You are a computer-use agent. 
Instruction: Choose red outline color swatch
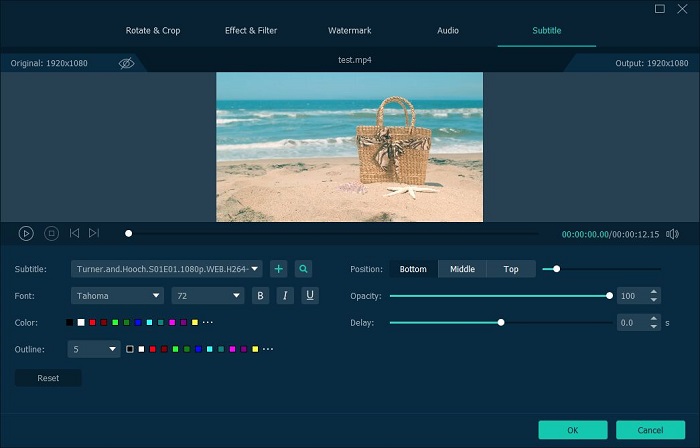coord(153,349)
